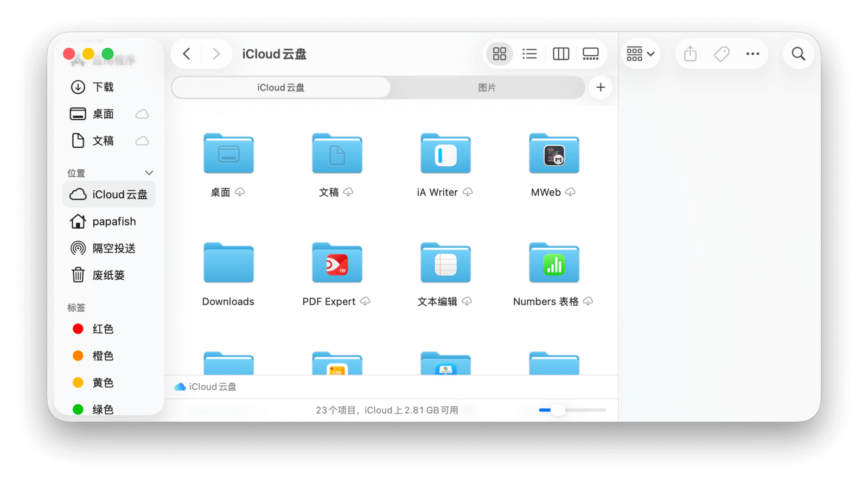This screenshot has width=868, height=484.
Task: Go back using the left chevron button
Action: click(187, 54)
